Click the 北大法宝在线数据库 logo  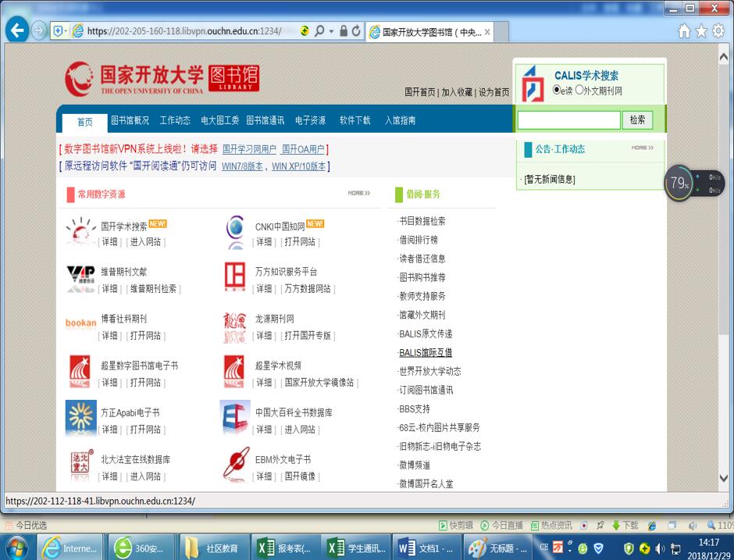(x=80, y=463)
